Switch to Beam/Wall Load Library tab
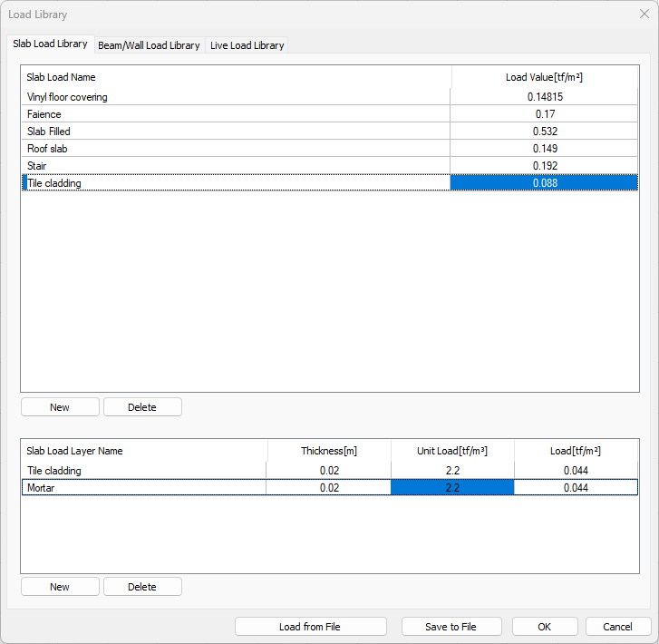This screenshot has width=659, height=644. click(x=149, y=45)
